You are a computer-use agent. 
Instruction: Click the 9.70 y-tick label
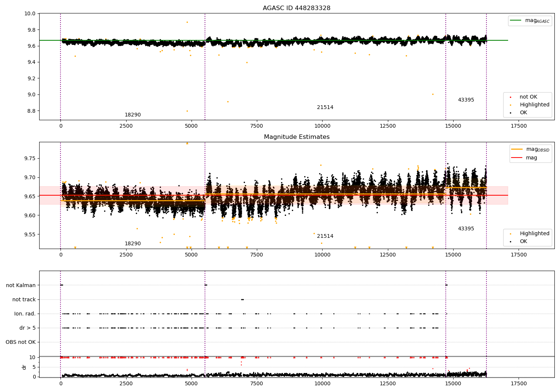click(30, 178)
